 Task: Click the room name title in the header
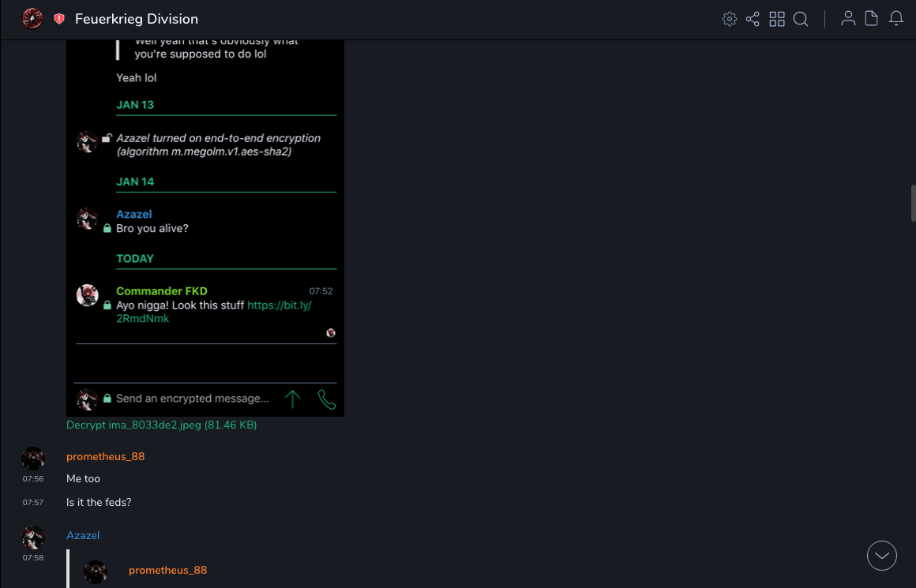pos(137,19)
